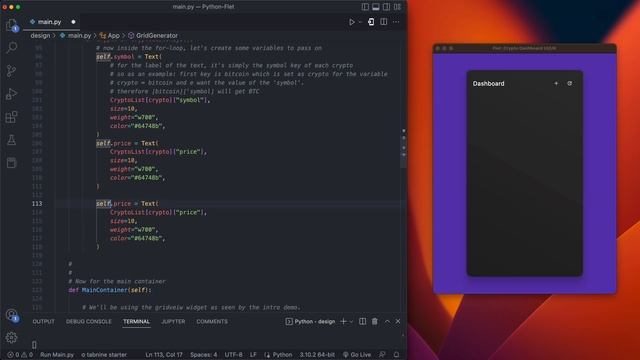Click the add plus icon in Dashboard
The width and height of the screenshot is (640, 360).
point(556,83)
